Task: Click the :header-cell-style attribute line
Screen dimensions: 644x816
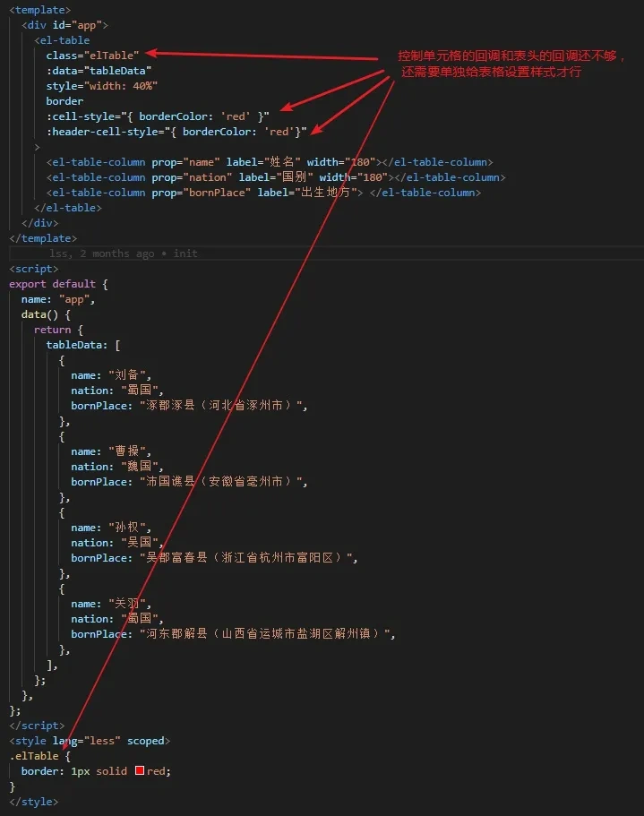Action: (176, 132)
